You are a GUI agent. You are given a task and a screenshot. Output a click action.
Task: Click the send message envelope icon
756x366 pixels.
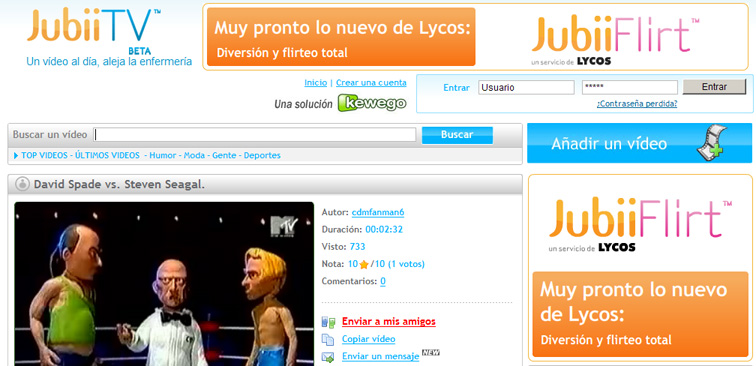328,357
